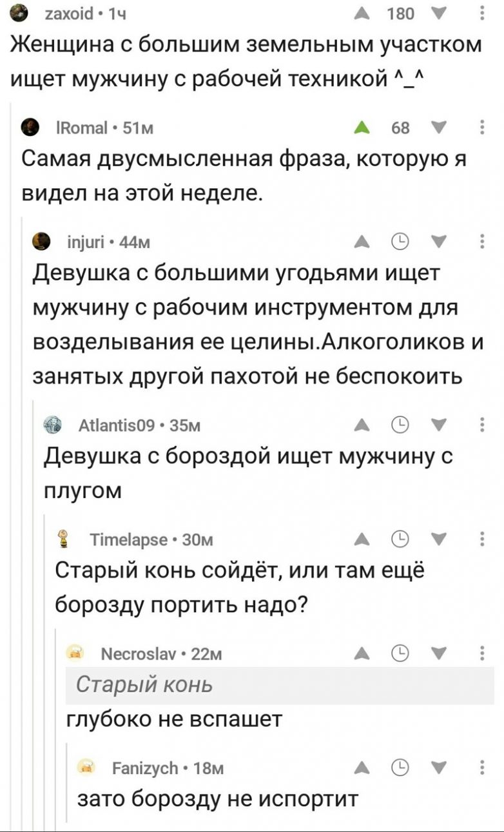Downvote Atlantis09's comment
Screen dimensions: 504x832
point(441,424)
